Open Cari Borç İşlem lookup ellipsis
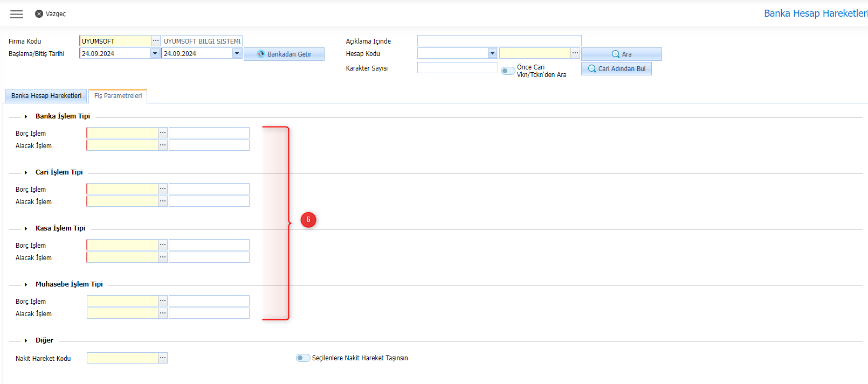 click(163, 189)
